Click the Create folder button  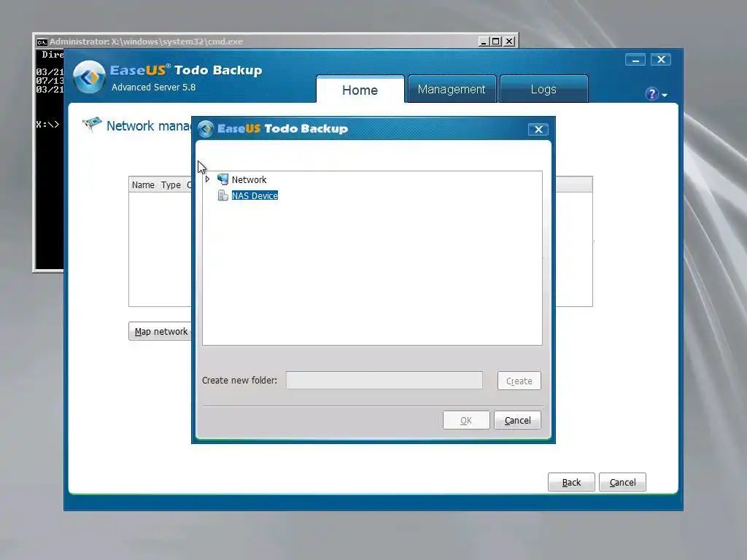519,381
